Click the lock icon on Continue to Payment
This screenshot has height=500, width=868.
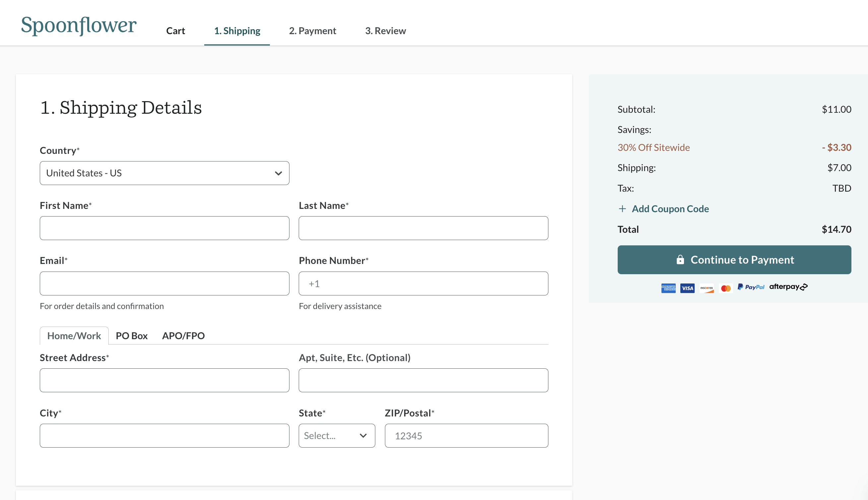click(680, 260)
